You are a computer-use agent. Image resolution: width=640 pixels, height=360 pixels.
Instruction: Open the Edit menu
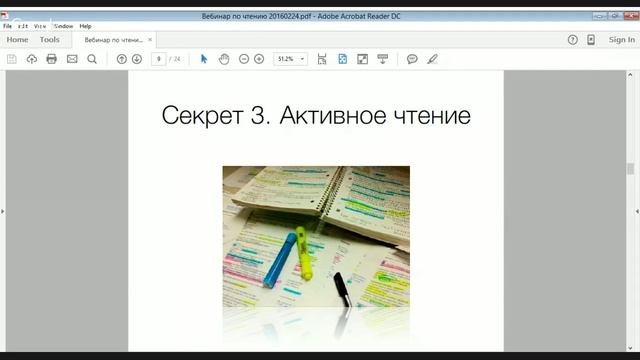click(x=23, y=26)
